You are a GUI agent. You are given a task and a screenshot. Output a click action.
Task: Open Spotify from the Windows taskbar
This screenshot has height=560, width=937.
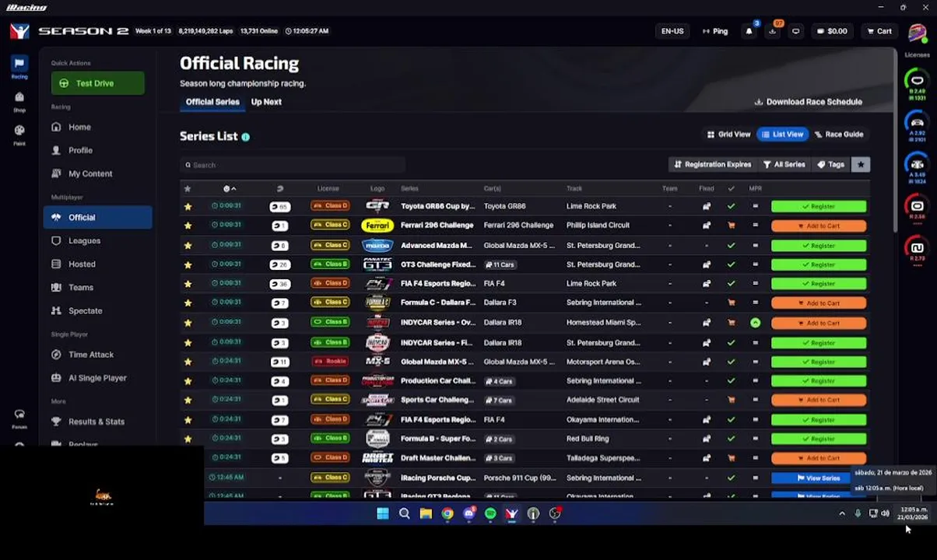(x=490, y=513)
